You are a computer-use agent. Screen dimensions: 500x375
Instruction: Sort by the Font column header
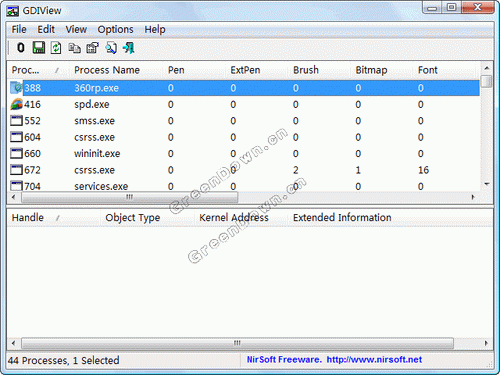445,70
